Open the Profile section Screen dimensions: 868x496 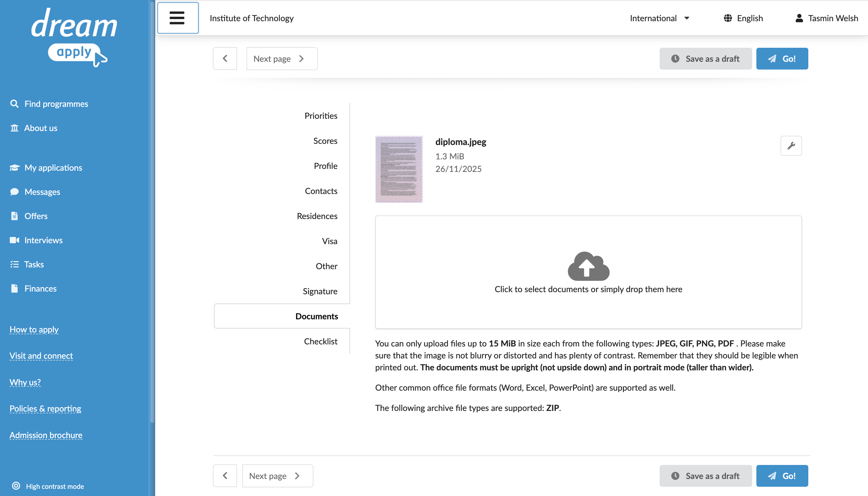point(326,166)
